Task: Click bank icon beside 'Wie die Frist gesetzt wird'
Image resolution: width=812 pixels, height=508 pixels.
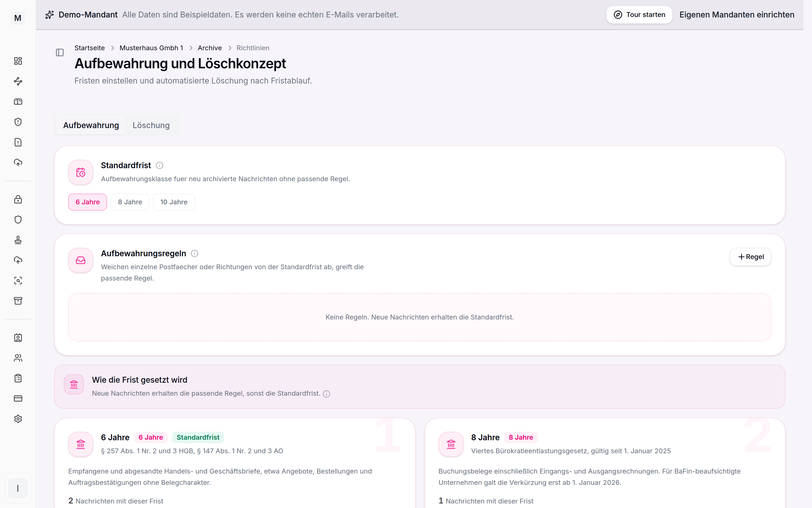Action: click(74, 384)
